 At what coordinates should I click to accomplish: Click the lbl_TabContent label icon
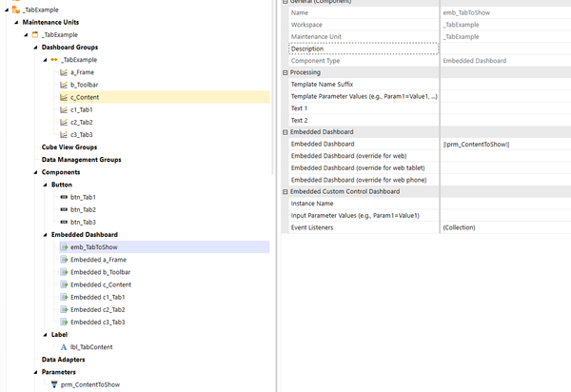[x=63, y=346]
